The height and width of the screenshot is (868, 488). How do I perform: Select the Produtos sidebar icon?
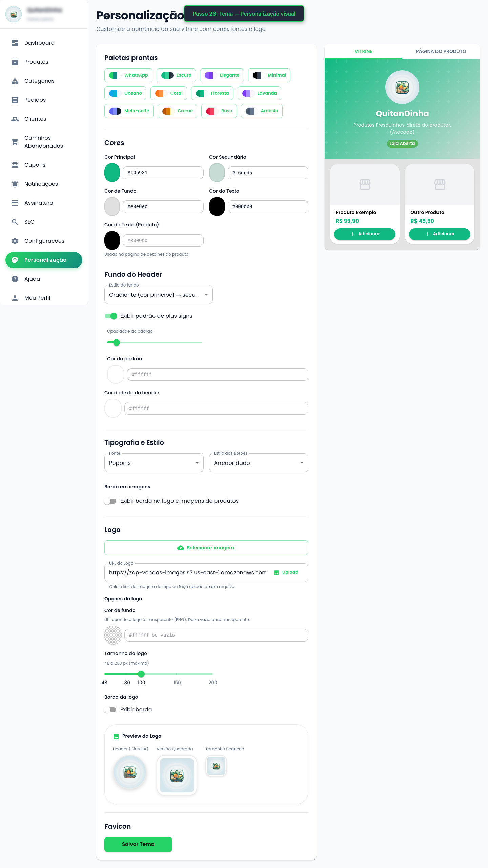tap(15, 62)
